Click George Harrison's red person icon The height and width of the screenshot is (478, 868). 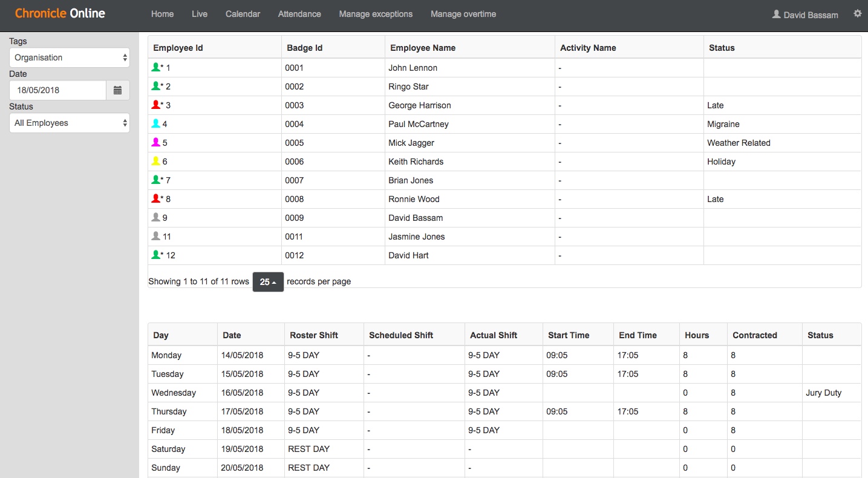point(155,105)
